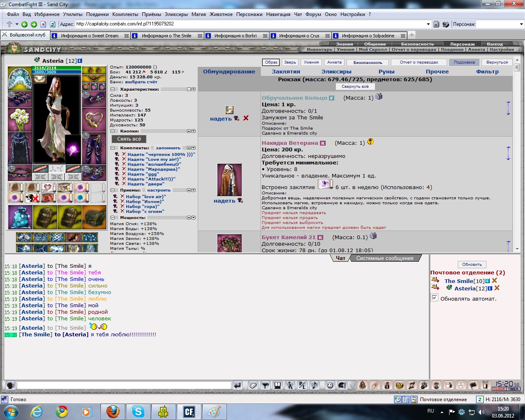Toggle Обновлять автомат. checkbox
The height and width of the screenshot is (420, 525).
click(434, 298)
